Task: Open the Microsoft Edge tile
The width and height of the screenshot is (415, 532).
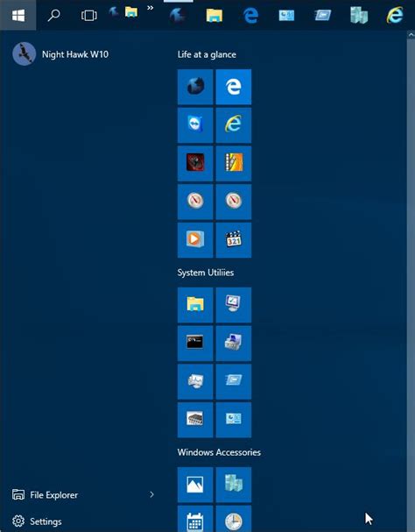Action: (234, 87)
